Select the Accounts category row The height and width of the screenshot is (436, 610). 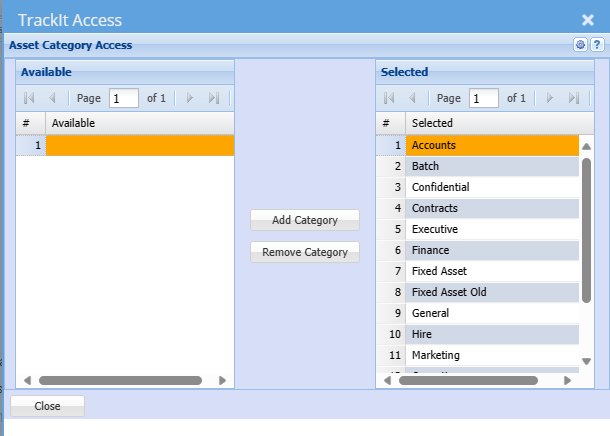[x=478, y=145]
